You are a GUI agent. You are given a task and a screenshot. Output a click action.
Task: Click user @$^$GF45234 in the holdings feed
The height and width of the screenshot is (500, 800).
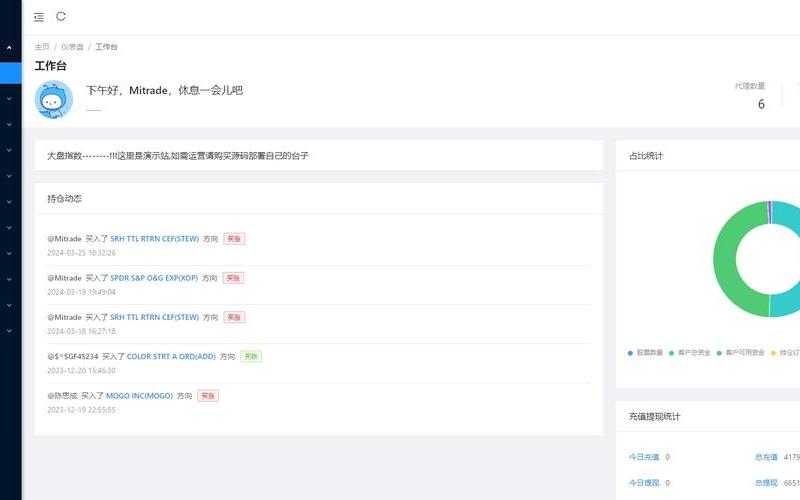point(72,357)
